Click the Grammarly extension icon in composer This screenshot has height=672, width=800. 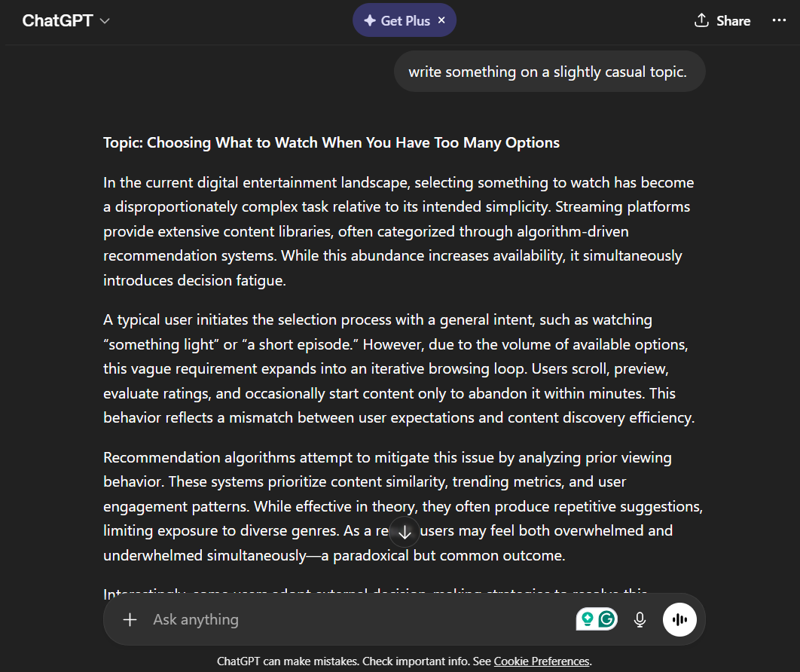click(607, 619)
